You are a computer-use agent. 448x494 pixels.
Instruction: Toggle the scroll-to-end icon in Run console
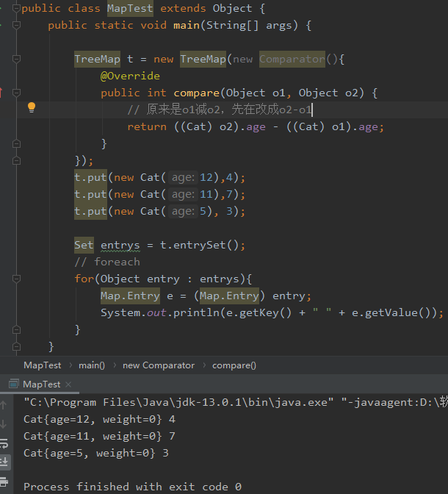(4, 462)
